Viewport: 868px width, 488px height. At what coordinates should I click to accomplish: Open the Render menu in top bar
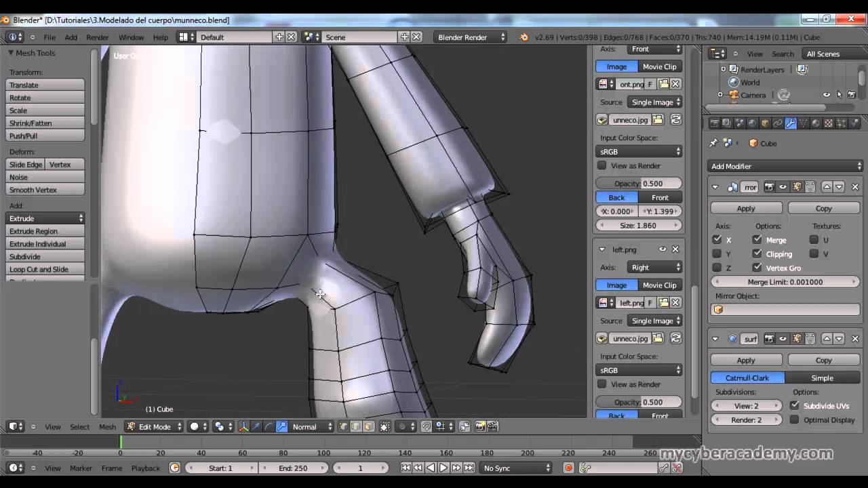pos(98,37)
